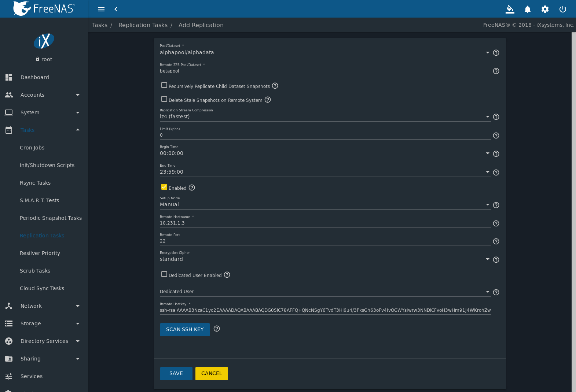The image size is (576, 392).
Task: Click the CANCEL button
Action: pyautogui.click(x=212, y=373)
